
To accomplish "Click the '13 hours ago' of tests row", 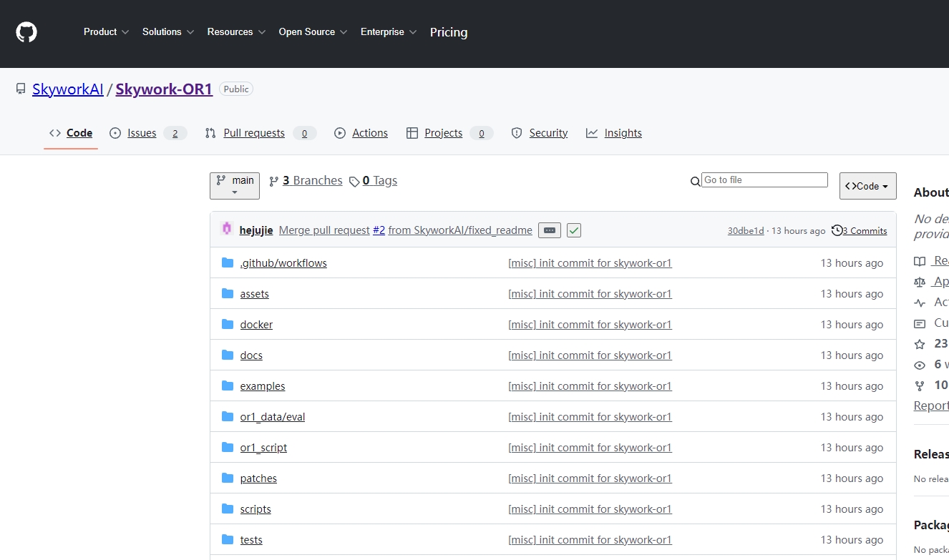I will 852,540.
